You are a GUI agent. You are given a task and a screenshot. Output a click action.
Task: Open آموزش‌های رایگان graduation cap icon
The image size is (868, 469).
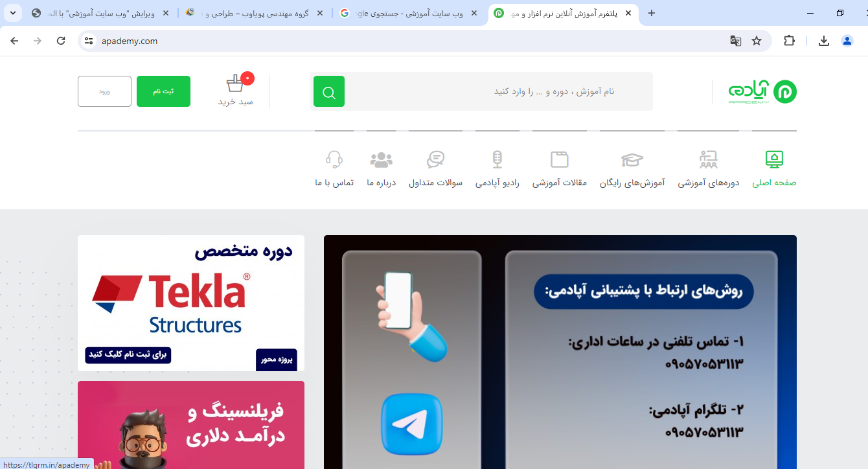tap(632, 159)
